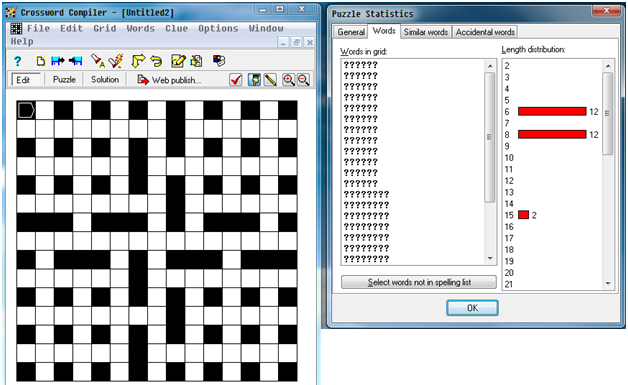Click the Words in grid scroll up arrow
Screen dimensions: 628x385
(490, 65)
